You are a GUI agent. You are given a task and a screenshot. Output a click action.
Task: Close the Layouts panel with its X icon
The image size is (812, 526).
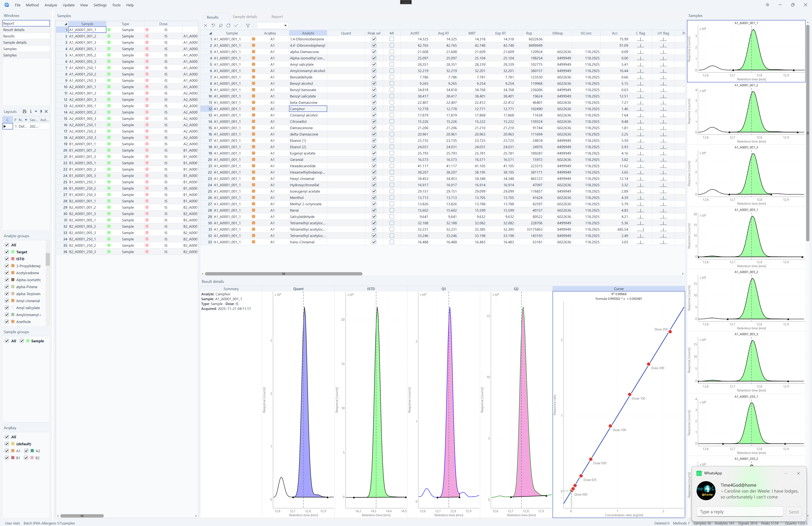coord(46,112)
